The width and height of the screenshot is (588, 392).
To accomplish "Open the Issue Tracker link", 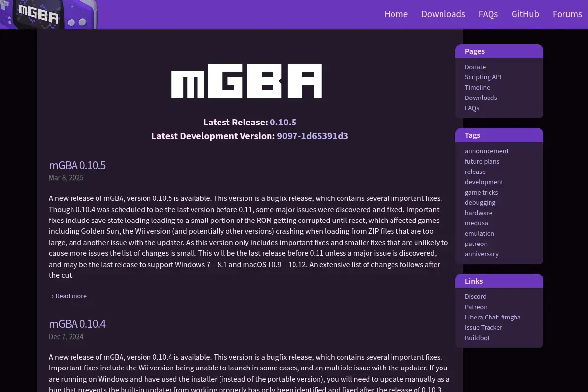I will (x=484, y=327).
